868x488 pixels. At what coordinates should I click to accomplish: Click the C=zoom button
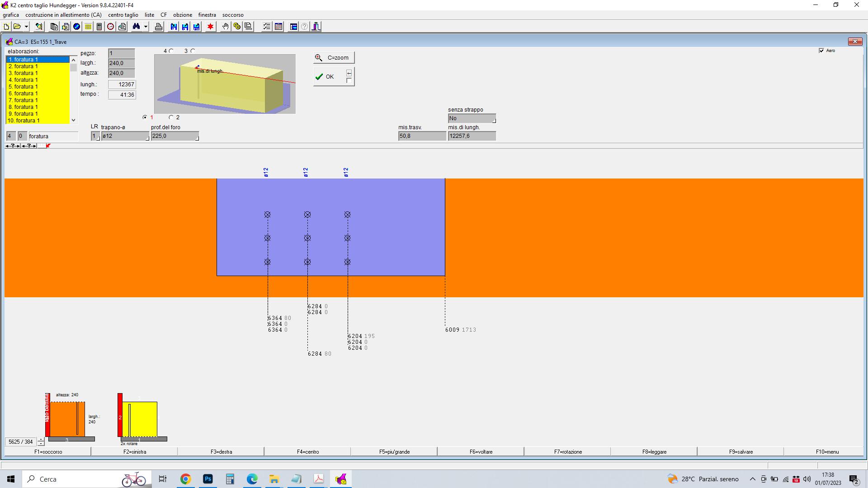point(334,58)
